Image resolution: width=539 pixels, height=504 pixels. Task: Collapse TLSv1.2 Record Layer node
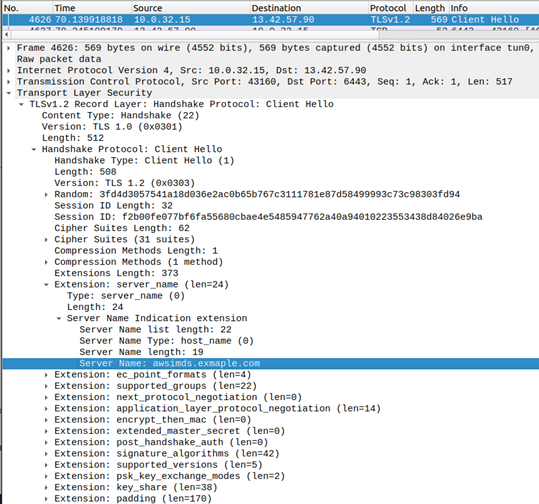21,104
